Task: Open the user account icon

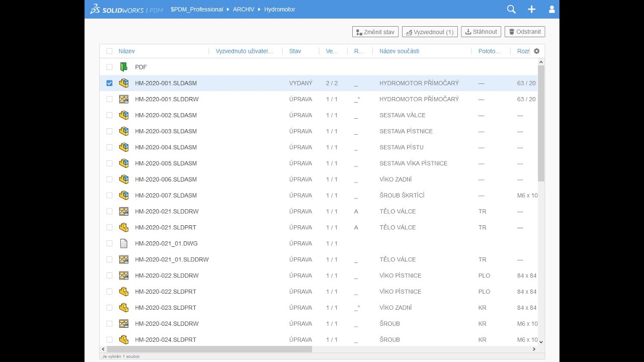Action: [x=552, y=9]
